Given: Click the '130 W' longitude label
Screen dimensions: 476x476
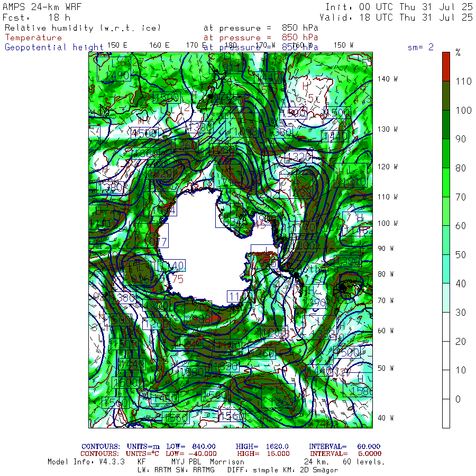Looking at the screenshot, I should coord(387,129).
